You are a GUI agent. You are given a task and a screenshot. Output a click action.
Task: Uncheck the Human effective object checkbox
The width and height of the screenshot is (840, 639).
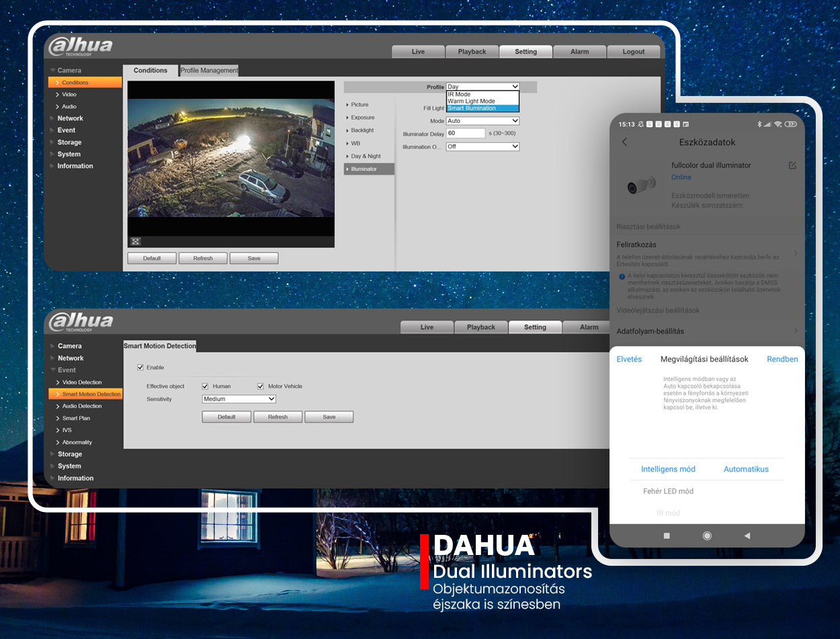click(205, 386)
